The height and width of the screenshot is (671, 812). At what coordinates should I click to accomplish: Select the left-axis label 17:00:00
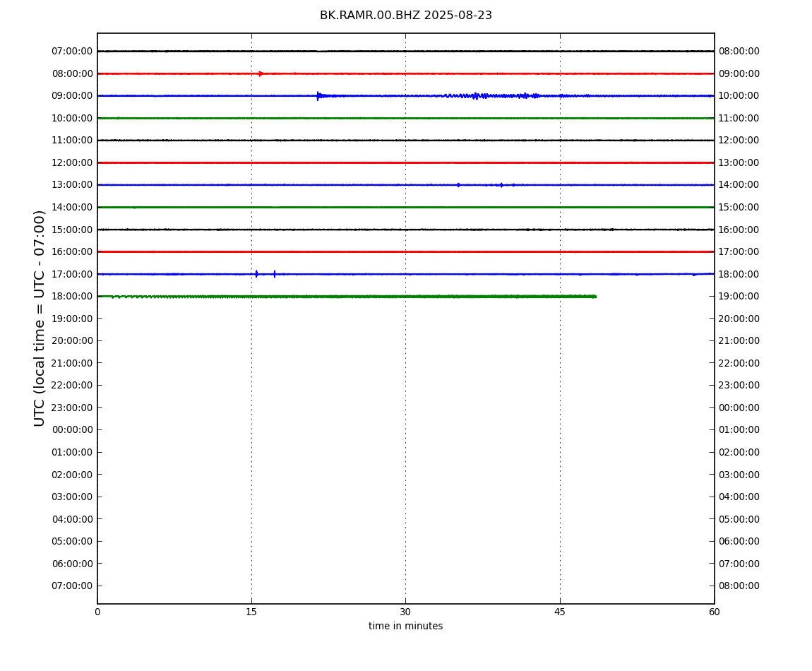[x=73, y=274]
